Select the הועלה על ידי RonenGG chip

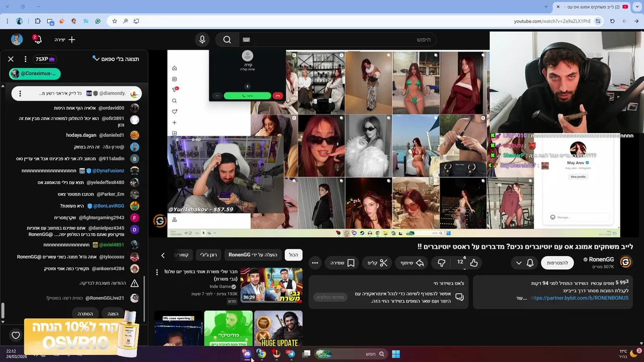tap(253, 255)
